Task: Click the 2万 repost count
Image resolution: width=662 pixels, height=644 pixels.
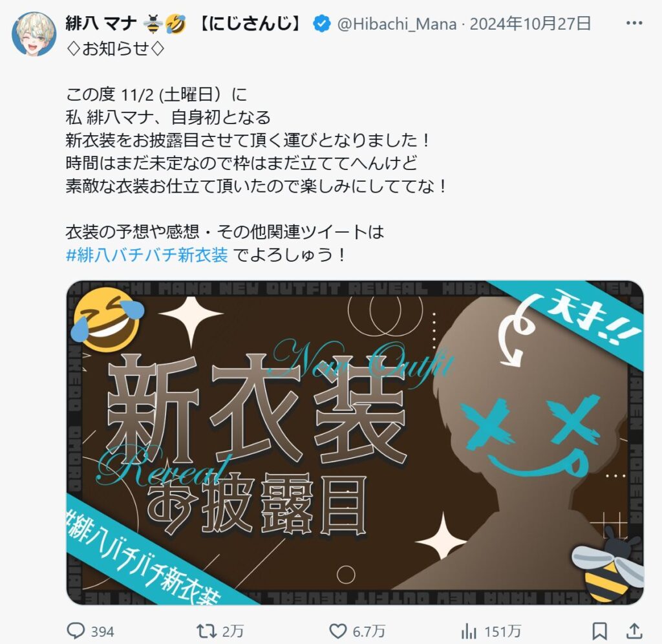Action: click(233, 631)
